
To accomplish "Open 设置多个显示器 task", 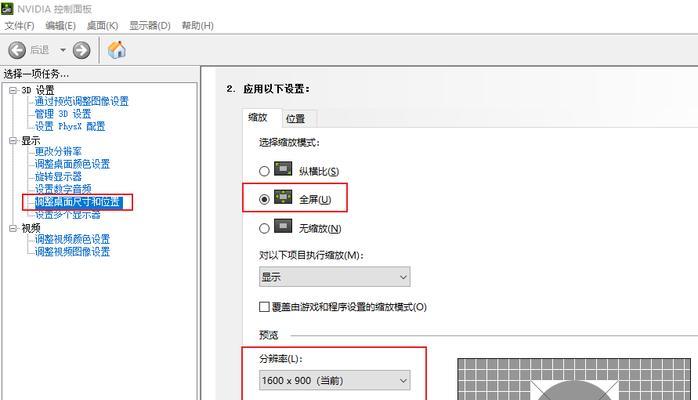I will pyautogui.click(x=68, y=215).
